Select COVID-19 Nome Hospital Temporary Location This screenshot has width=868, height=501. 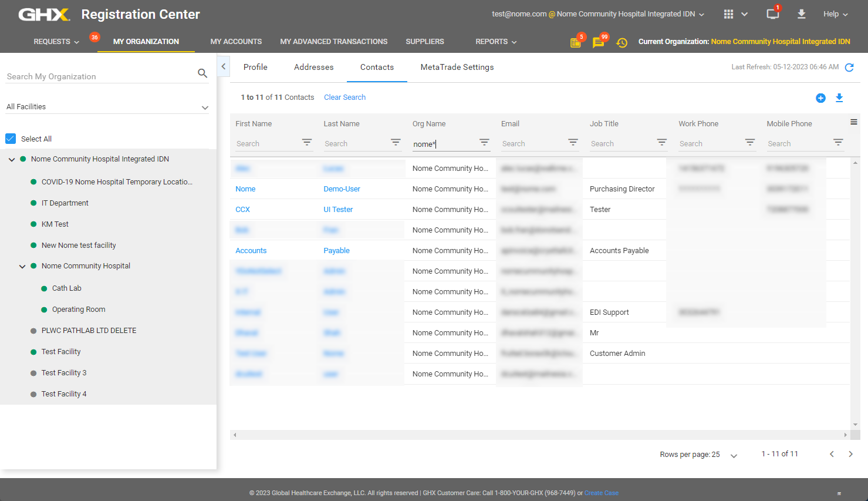[x=117, y=182]
